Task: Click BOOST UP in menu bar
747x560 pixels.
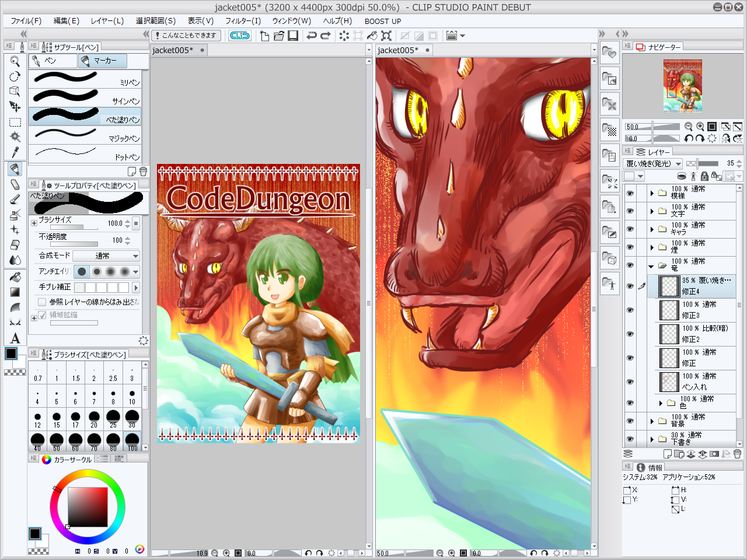Action: 383,21
